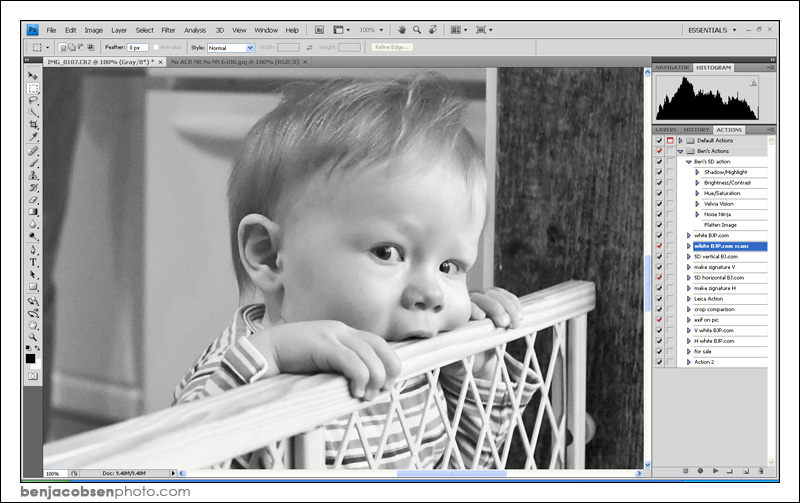Delete the selected action with trash icon

(x=760, y=471)
